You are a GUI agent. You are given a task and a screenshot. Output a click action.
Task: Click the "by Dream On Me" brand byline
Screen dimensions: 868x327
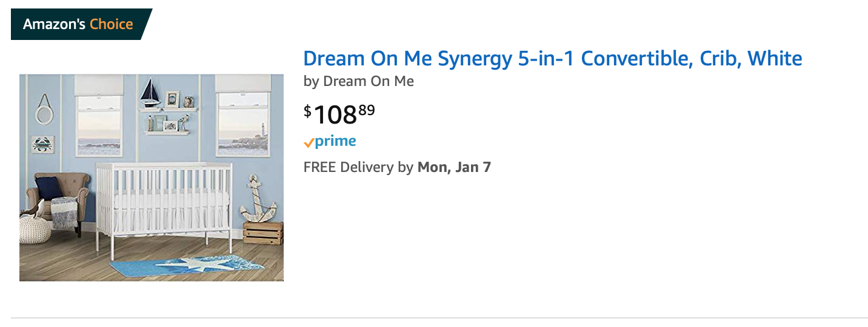point(358,81)
